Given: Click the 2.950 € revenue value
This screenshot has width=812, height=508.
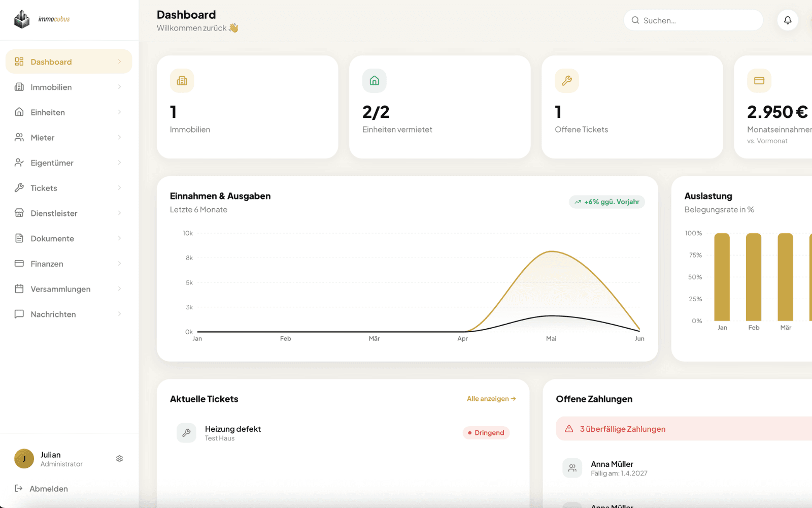Looking at the screenshot, I should pyautogui.click(x=777, y=112).
